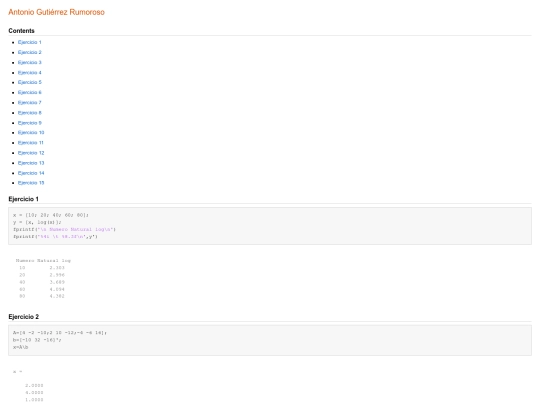Click the Numero Natural log output header
Image resolution: width=540 pixels, height=405 pixels.
coord(43,261)
